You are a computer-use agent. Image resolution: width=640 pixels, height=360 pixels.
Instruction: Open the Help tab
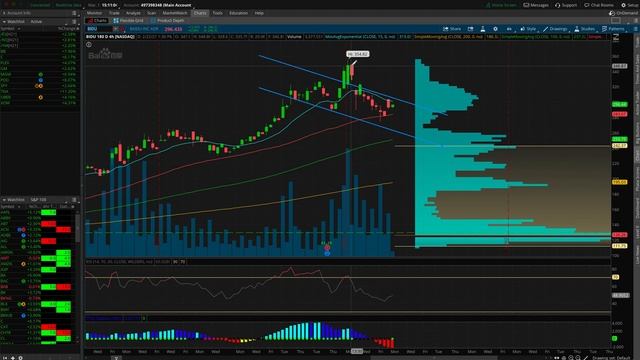click(259, 13)
